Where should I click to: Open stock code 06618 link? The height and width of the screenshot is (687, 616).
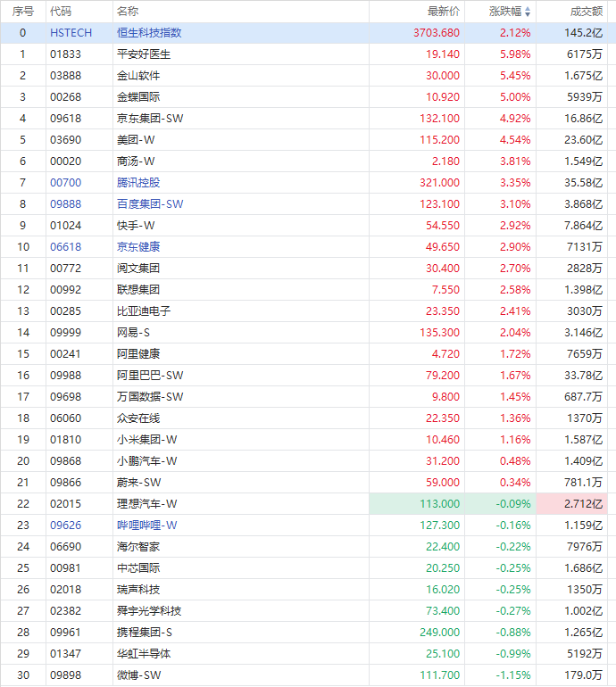[66, 247]
